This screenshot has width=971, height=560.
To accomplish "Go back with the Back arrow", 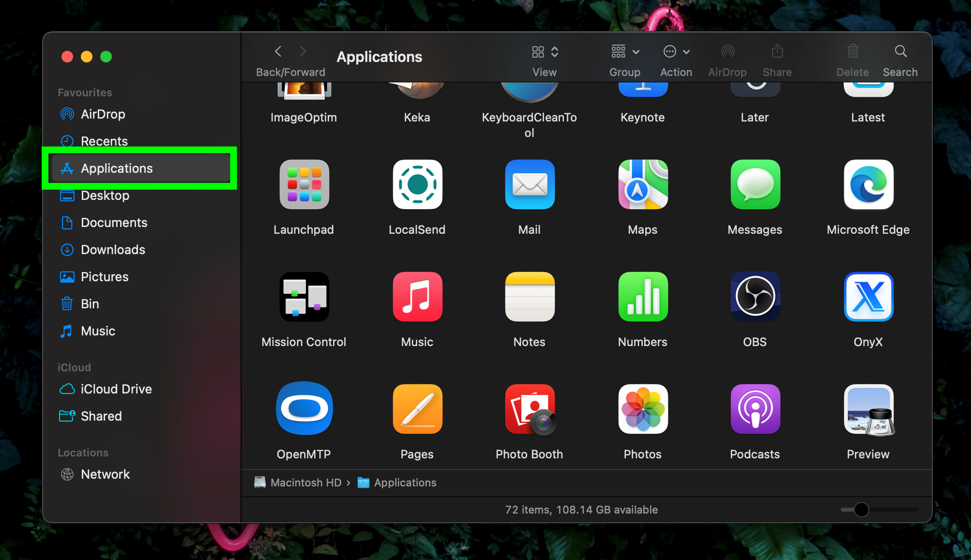I will tap(278, 51).
